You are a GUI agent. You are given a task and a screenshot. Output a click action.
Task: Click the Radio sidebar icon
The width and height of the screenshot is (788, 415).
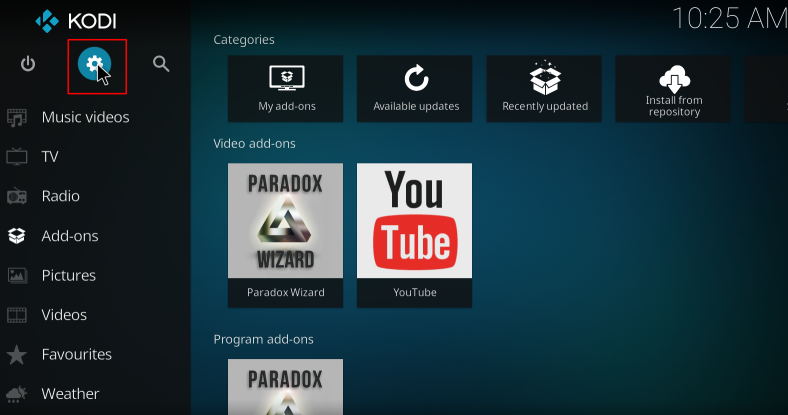click(17, 196)
